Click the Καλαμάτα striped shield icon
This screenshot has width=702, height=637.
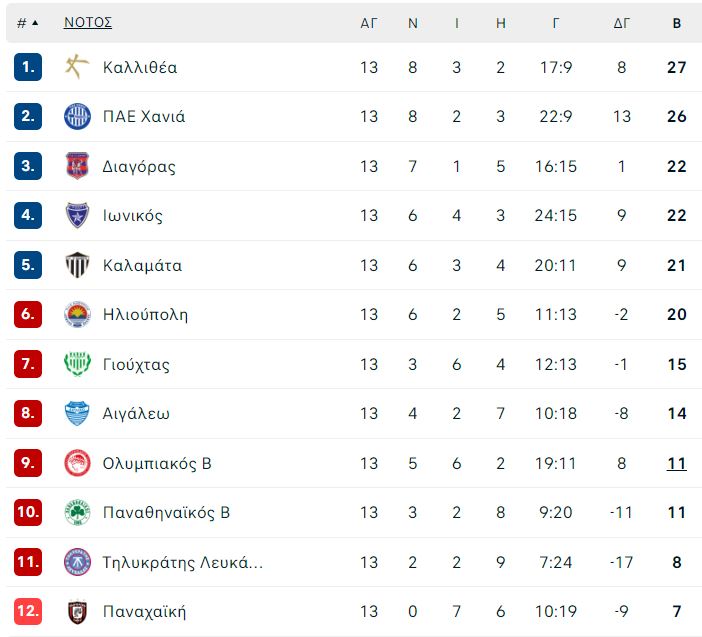click(x=77, y=265)
